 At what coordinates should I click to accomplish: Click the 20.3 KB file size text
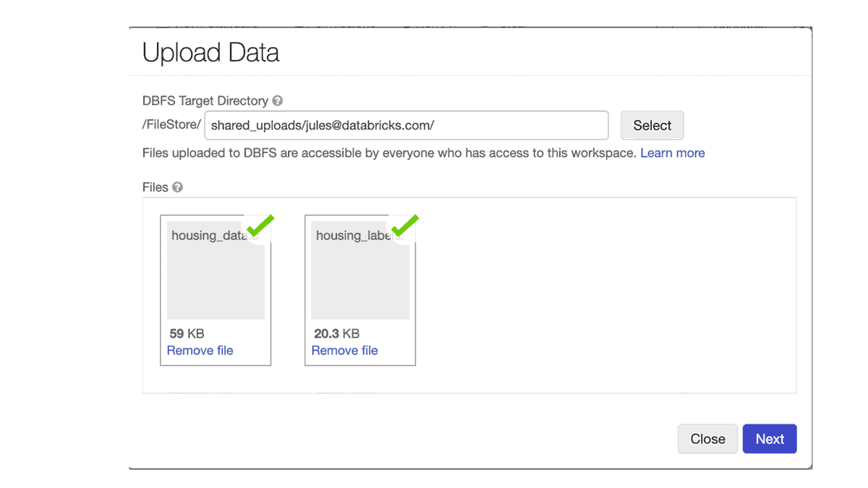336,334
